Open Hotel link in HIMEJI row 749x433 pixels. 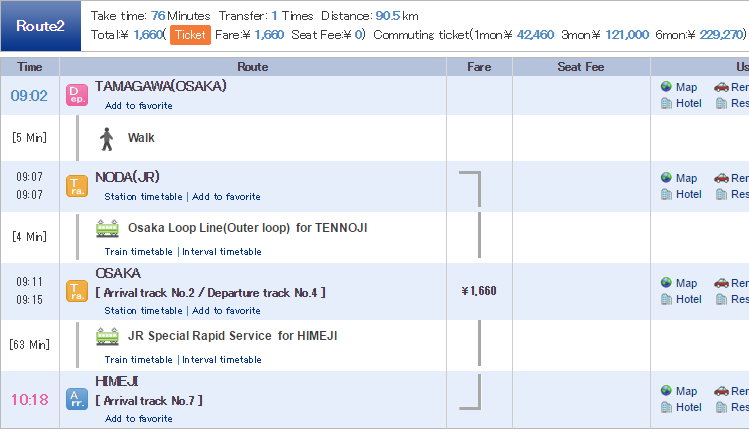click(x=689, y=407)
